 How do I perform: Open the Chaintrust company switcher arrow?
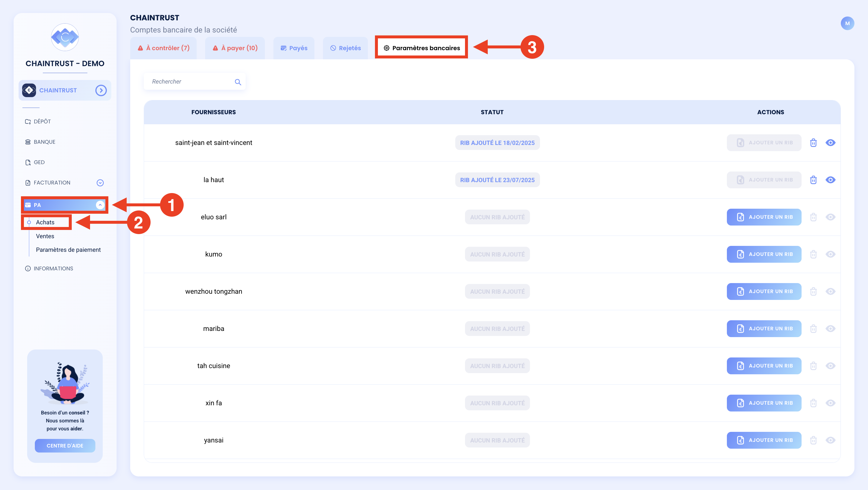coord(101,90)
